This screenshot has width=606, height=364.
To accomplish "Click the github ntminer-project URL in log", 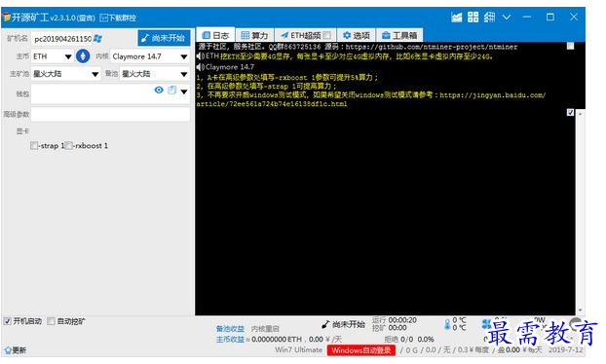I will coord(432,47).
